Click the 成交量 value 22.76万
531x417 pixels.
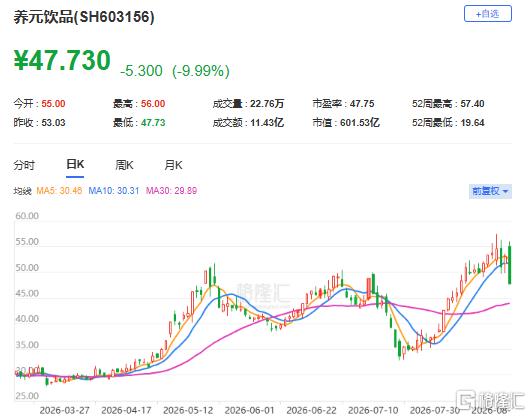pos(267,104)
